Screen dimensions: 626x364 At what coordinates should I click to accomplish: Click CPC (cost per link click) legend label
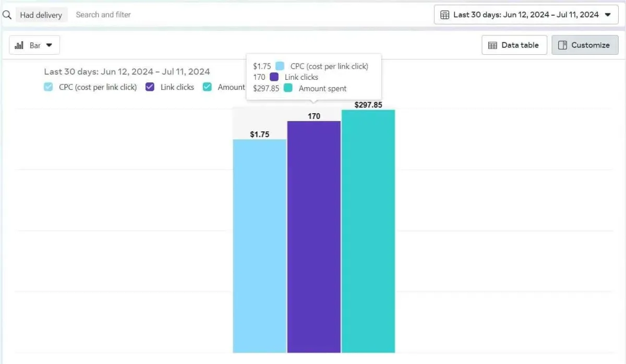(x=98, y=87)
